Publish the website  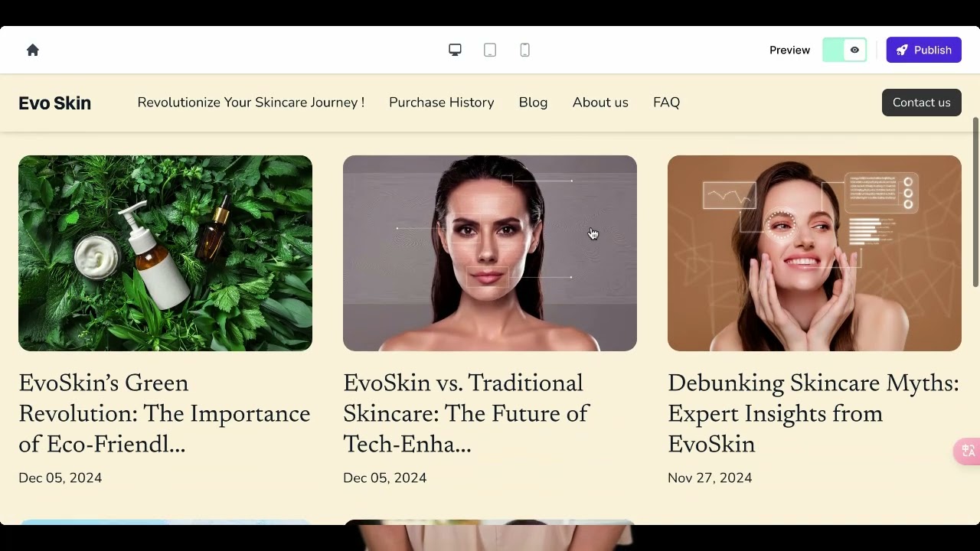(x=924, y=50)
